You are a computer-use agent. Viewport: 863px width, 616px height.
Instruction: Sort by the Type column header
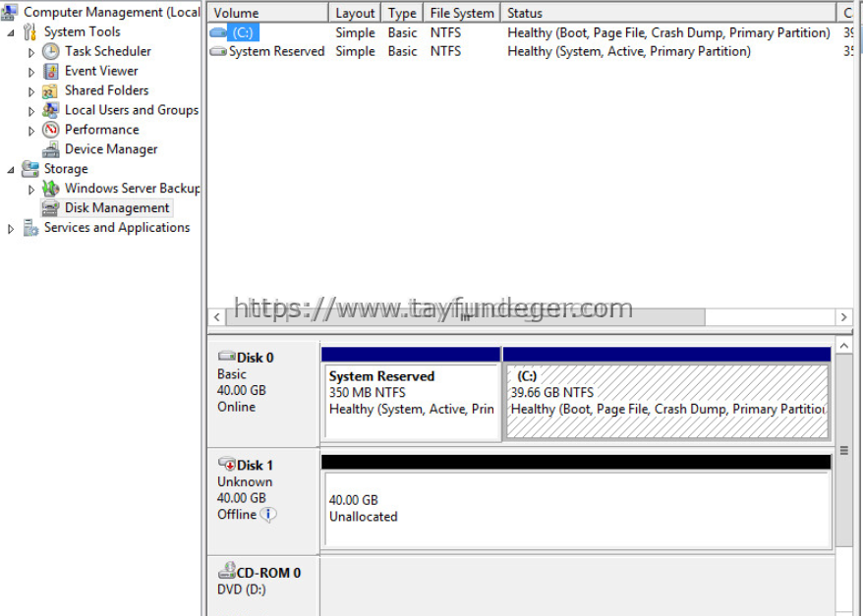[402, 13]
